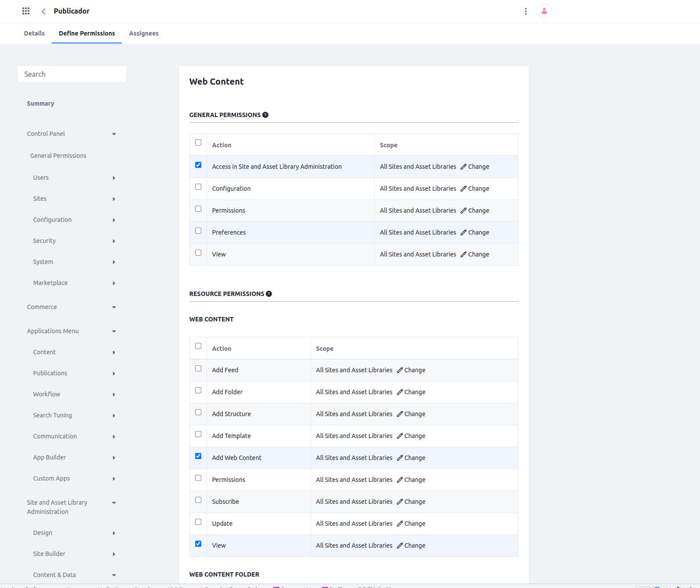Viewport: 700px width, 588px height.
Task: Expand the Content submenu under Applications Menu
Action: click(x=114, y=353)
